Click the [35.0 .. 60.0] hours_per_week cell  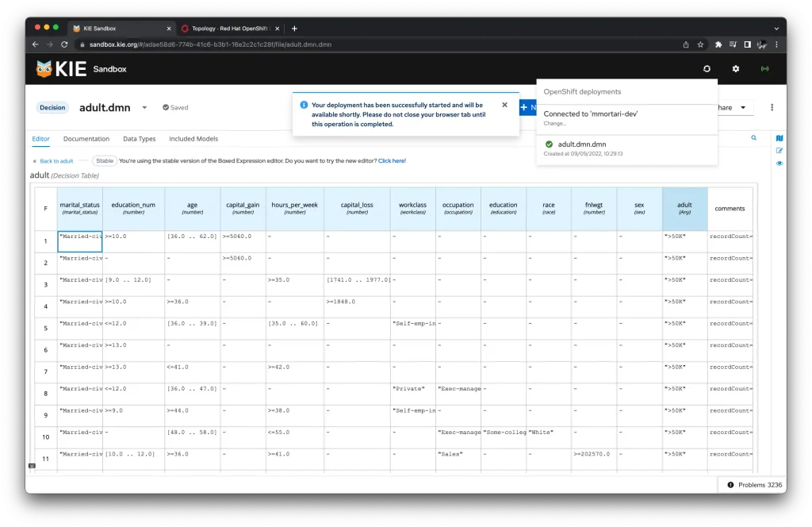pos(295,329)
